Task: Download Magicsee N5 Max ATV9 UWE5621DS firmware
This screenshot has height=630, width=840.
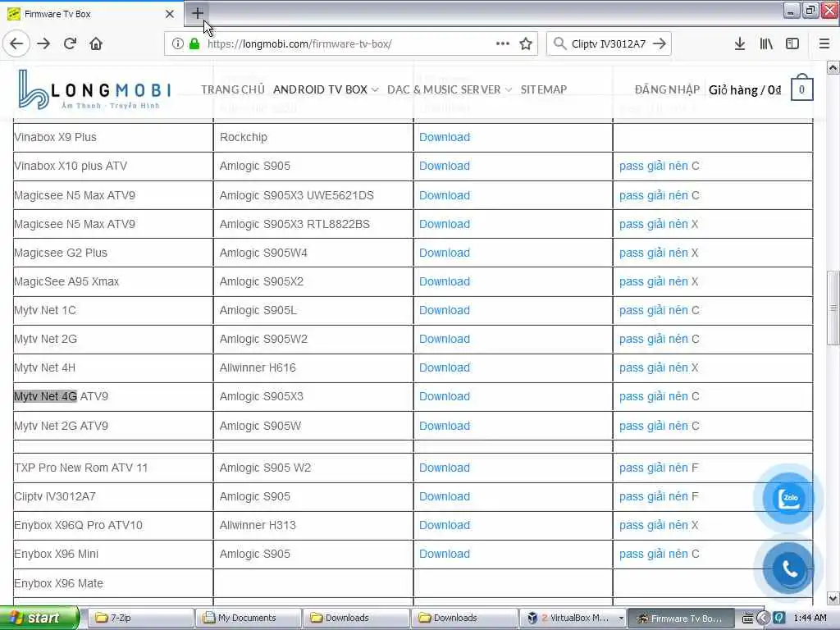Action: click(445, 195)
